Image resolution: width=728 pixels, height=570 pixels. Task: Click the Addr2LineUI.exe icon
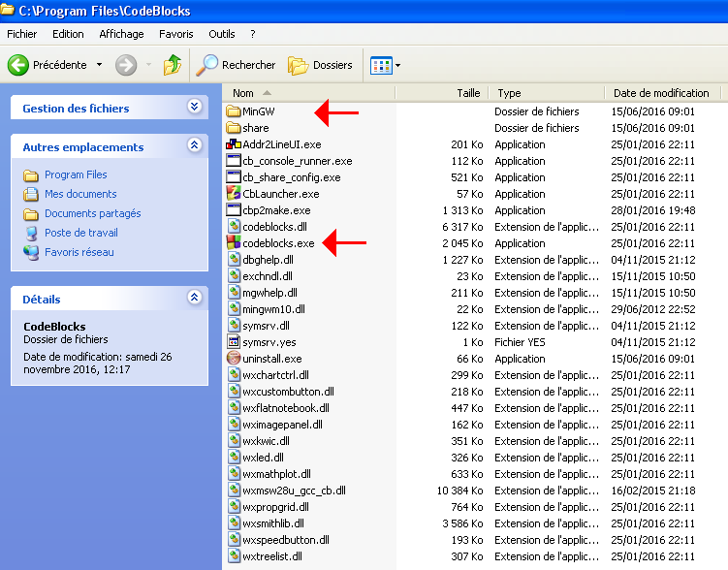(233, 144)
